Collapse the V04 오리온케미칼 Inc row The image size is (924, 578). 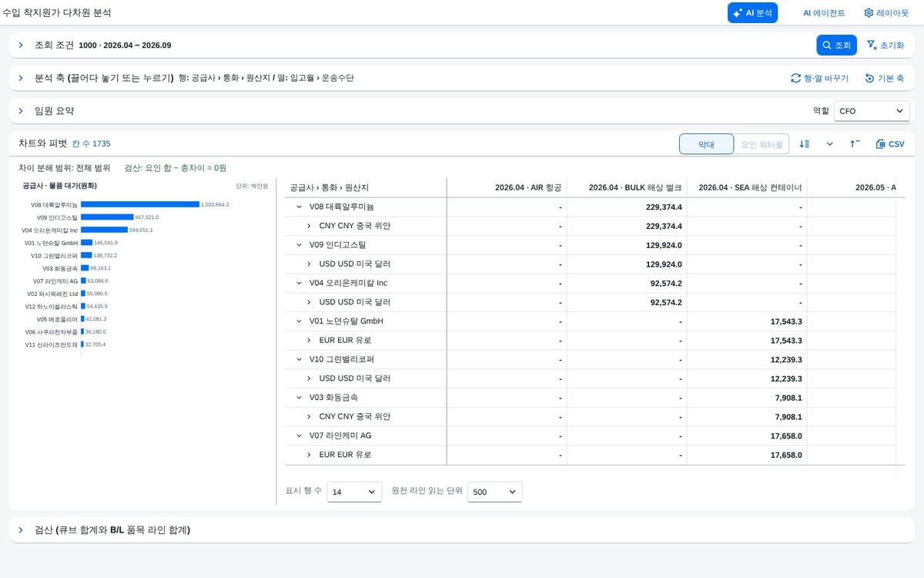pyautogui.click(x=300, y=284)
